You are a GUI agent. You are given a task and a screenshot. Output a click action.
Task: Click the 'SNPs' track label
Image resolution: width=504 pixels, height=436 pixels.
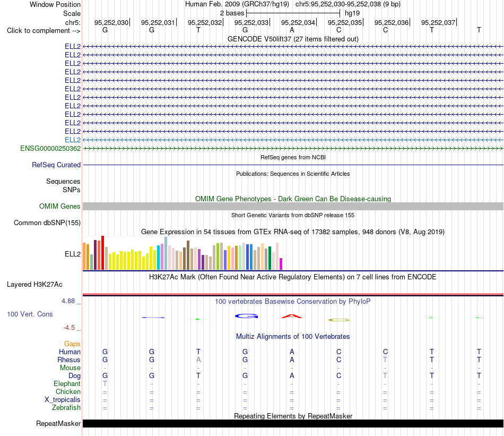pyautogui.click(x=72, y=190)
